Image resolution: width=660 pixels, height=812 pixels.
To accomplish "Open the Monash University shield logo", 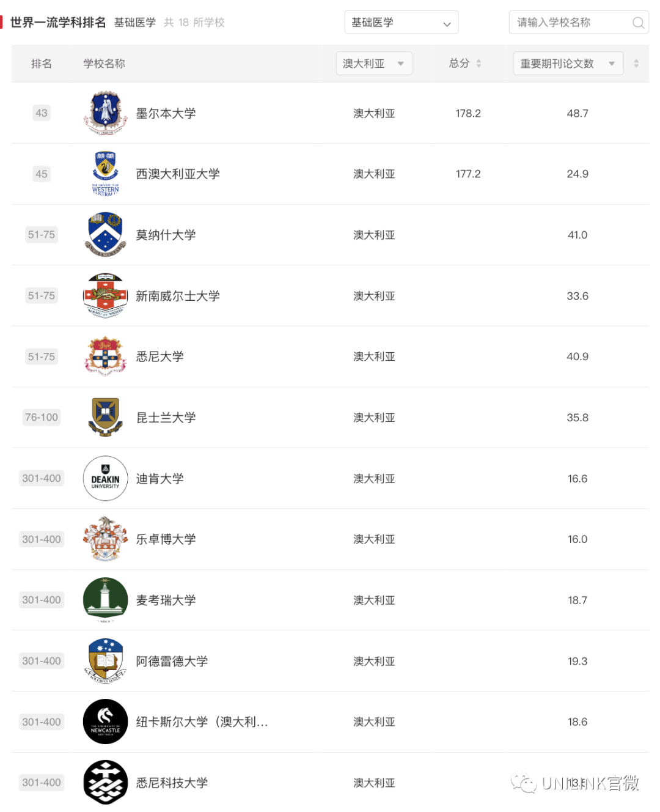I will click(106, 235).
